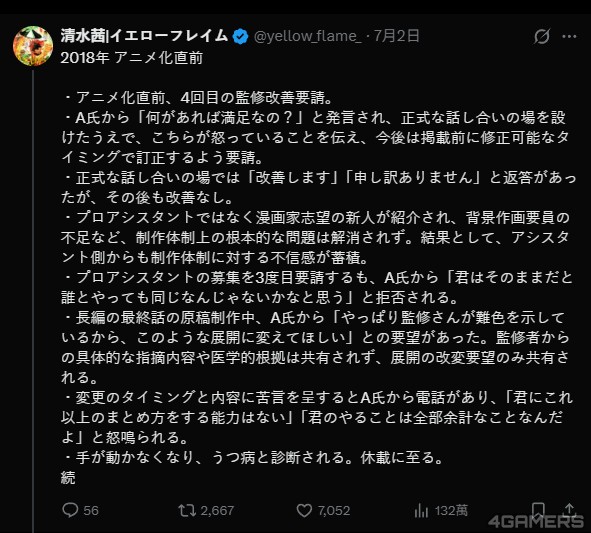
Task: Click the reply count 56
Action: point(91,511)
